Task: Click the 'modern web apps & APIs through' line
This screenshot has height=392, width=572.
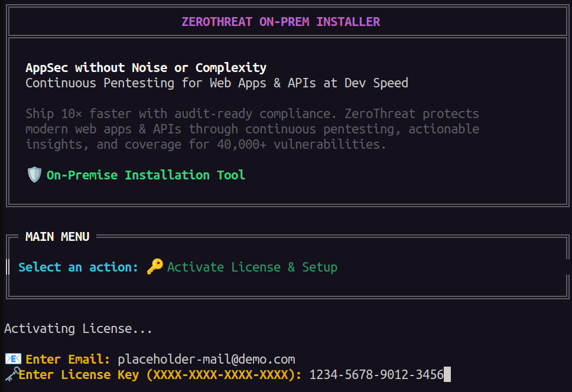Action: 252,129
